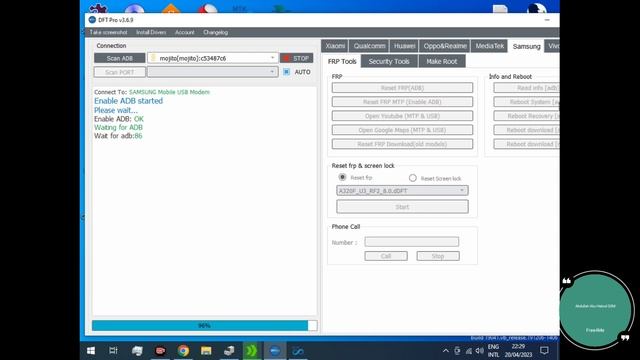Open the volume control in tray
The image size is (640, 360).
(x=480, y=351)
